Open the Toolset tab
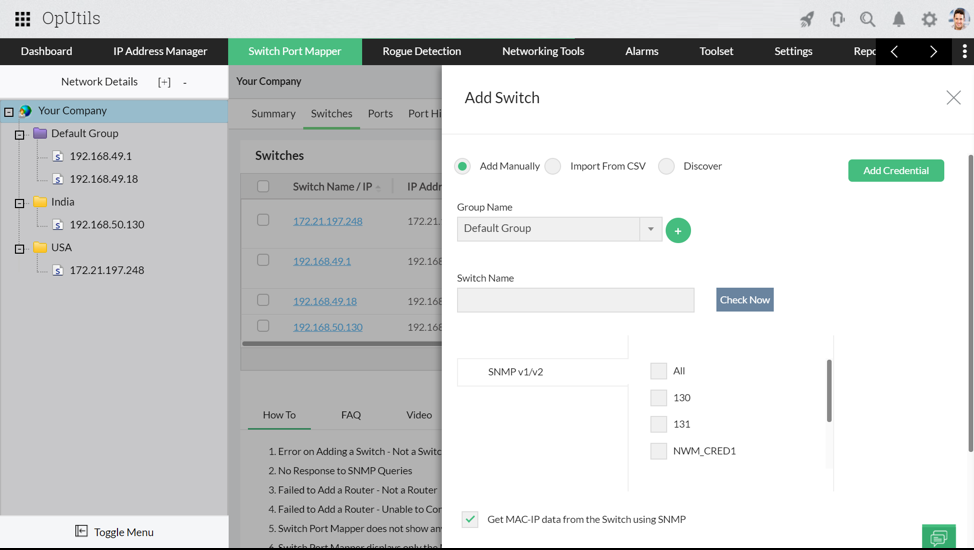Screen dimensions: 974x550 pyautogui.click(x=716, y=52)
